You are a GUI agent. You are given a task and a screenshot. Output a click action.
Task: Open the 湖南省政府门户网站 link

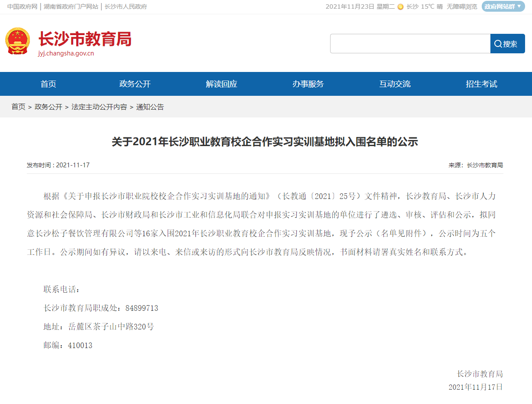pos(71,7)
